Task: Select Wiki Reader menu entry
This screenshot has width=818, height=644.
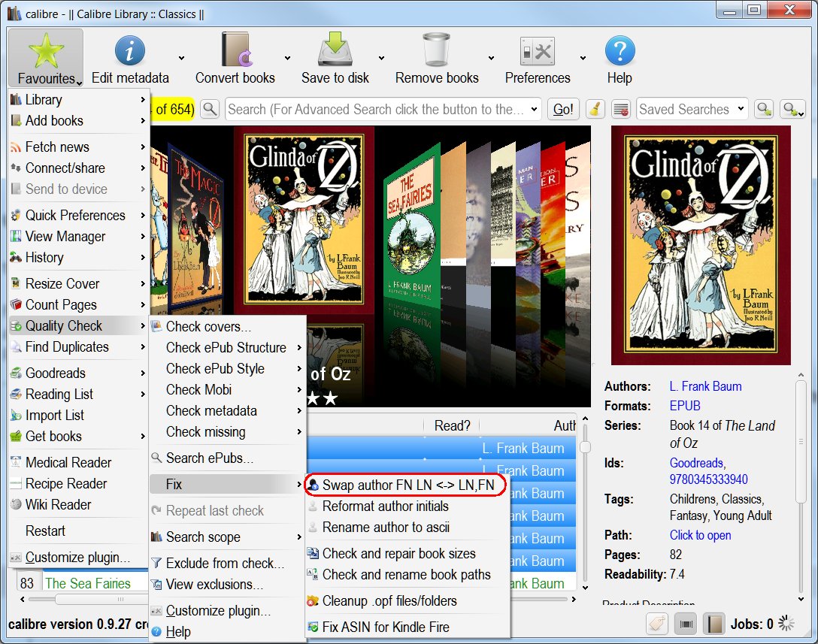Action: (x=78, y=504)
